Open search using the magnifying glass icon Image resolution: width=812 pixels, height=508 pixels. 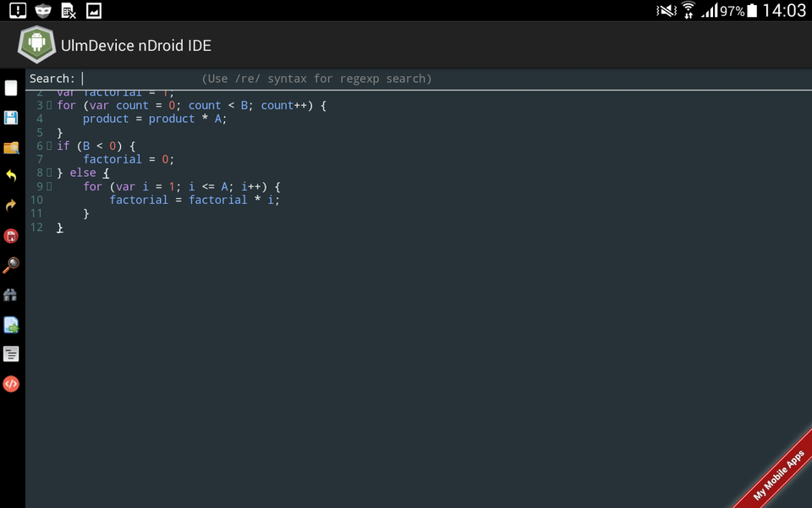11,265
